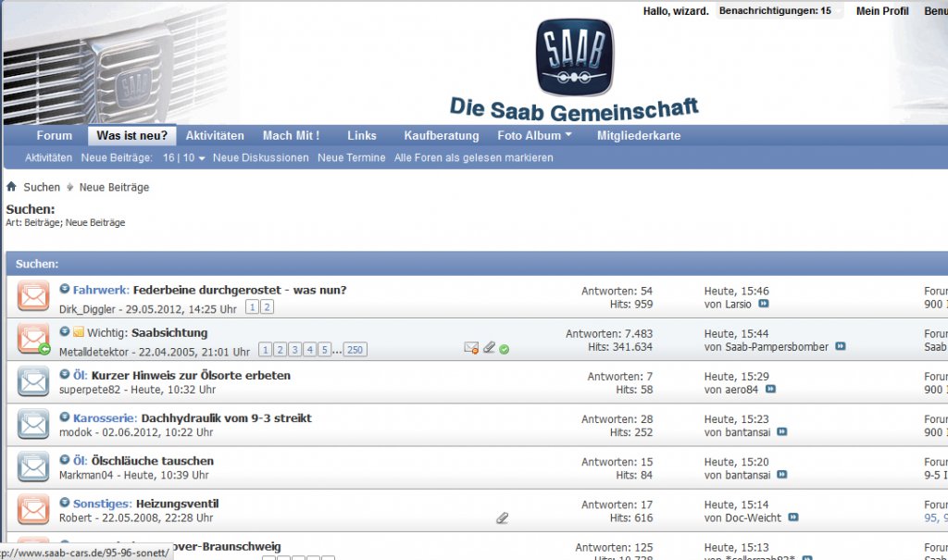Click author name modok
948x560 pixels.
tap(76, 431)
